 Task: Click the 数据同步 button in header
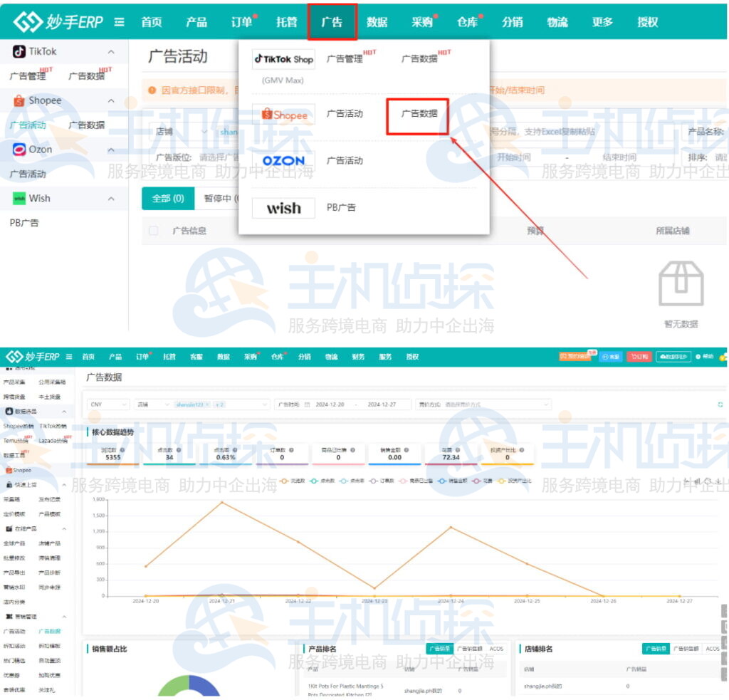coord(673,356)
